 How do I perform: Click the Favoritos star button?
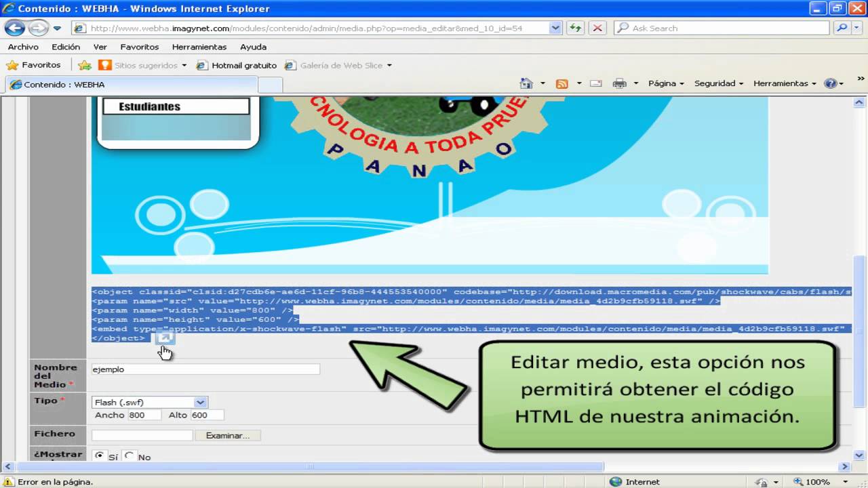[x=33, y=65]
